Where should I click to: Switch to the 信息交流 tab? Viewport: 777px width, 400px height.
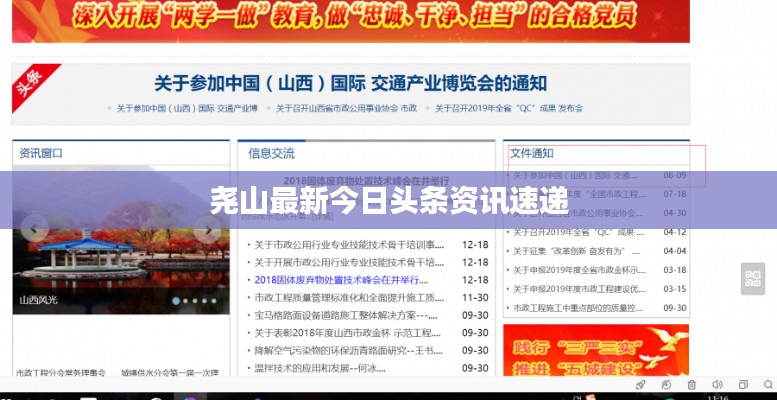tap(271, 153)
